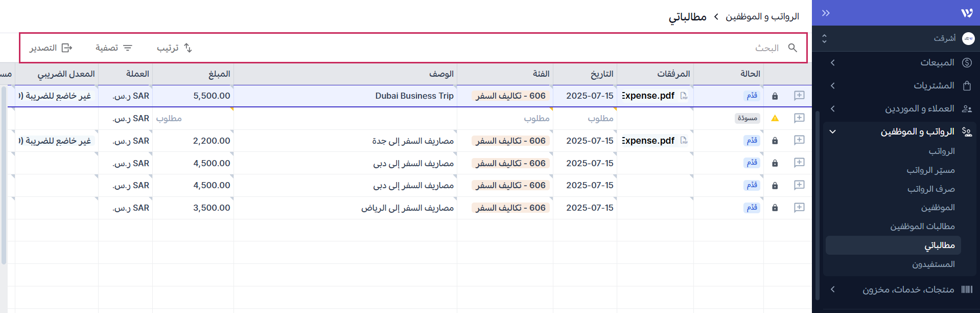
Task: Open row detail icon for Dubai Business Trip
Action: (799, 96)
